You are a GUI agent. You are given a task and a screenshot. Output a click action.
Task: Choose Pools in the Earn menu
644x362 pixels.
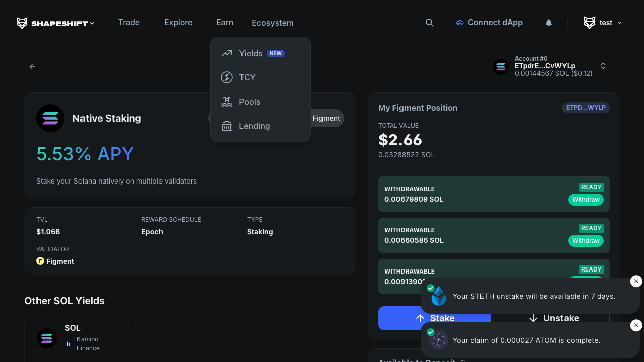[250, 102]
